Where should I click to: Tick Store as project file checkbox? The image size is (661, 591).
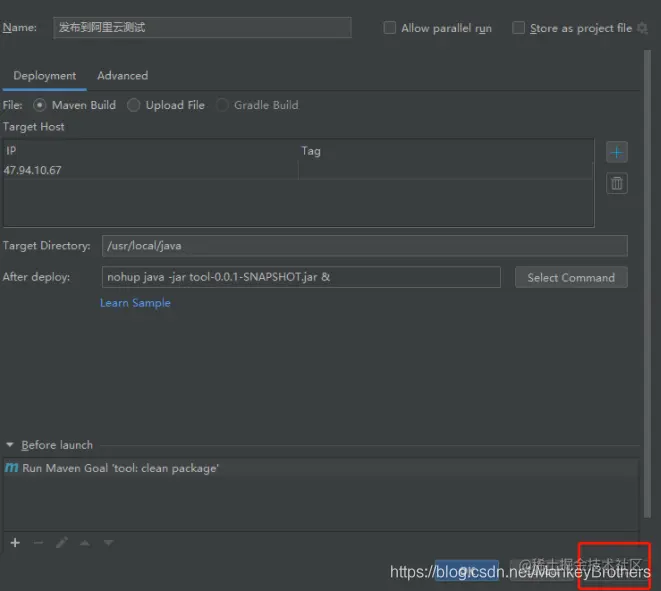pos(518,28)
